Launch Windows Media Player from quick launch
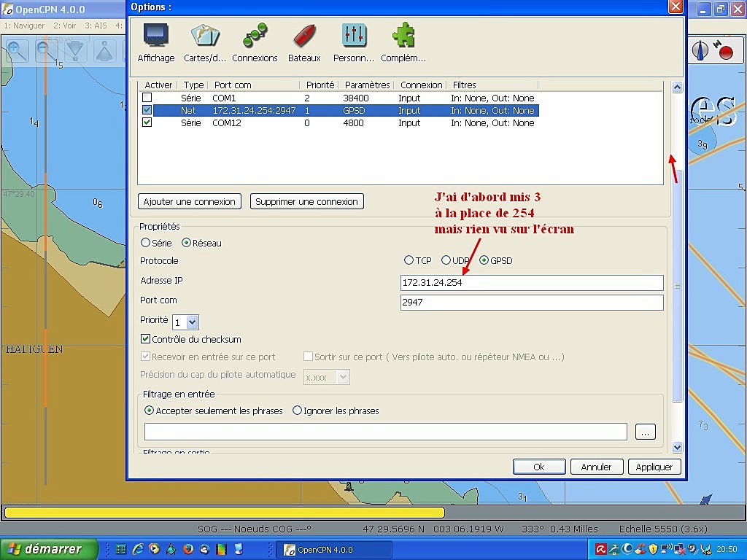The width and height of the screenshot is (747, 560). coord(155,549)
